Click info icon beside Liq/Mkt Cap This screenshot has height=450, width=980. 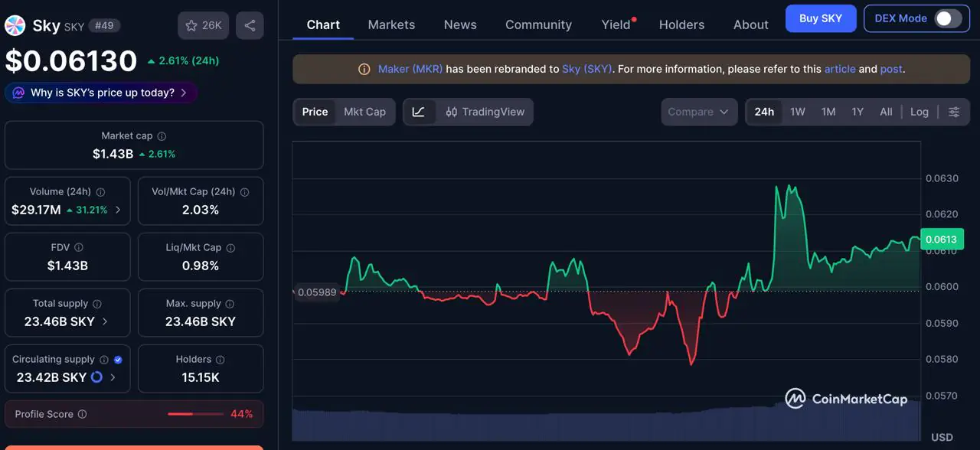(230, 248)
